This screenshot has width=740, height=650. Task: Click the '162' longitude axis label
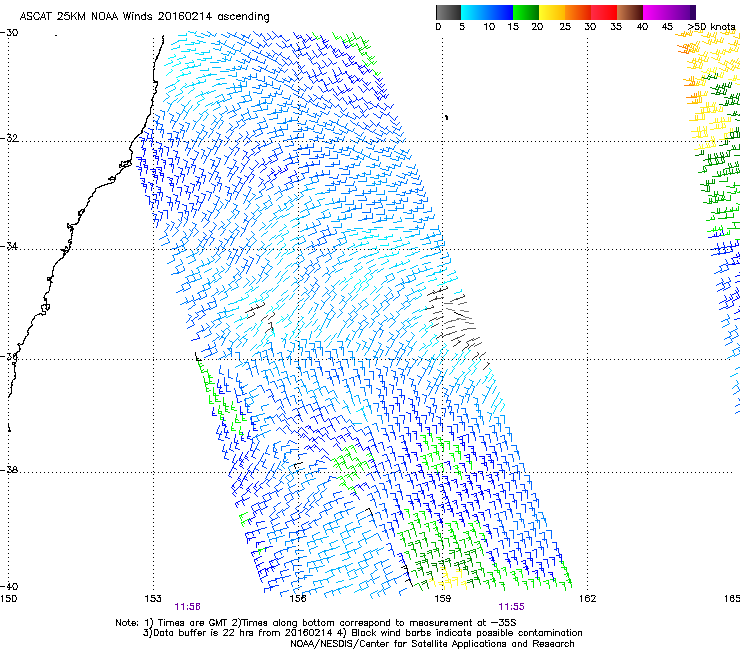tap(587, 599)
